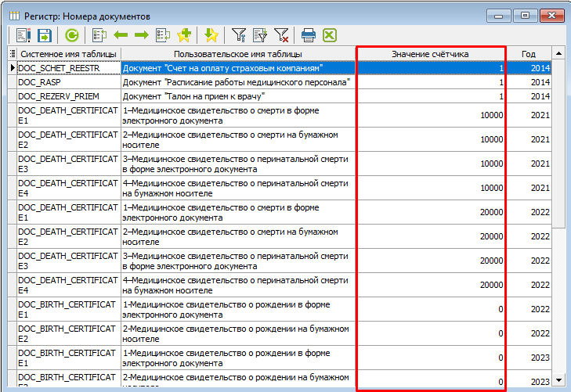Screen dimensions: 571x392
Task: Click the add record star-plus icon
Action: click(x=185, y=35)
